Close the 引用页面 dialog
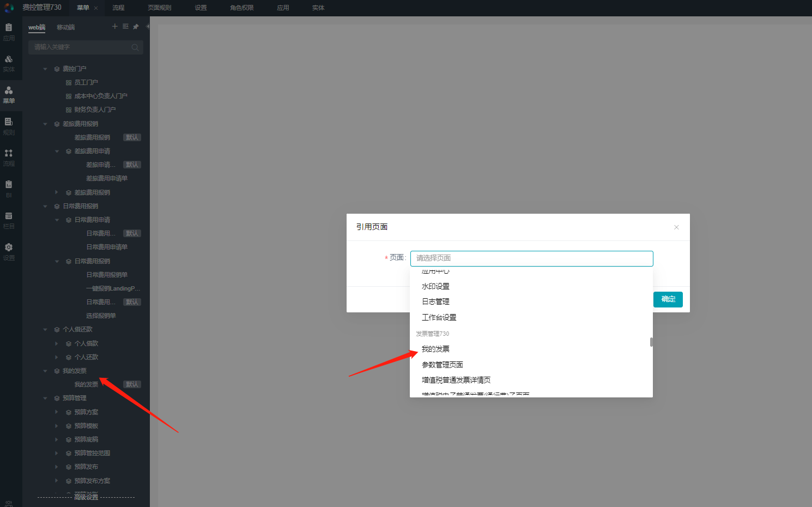812x507 pixels. tap(676, 227)
